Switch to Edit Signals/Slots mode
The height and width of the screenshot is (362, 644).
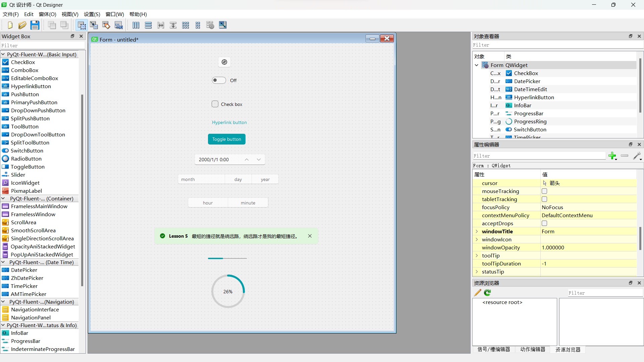(94, 25)
